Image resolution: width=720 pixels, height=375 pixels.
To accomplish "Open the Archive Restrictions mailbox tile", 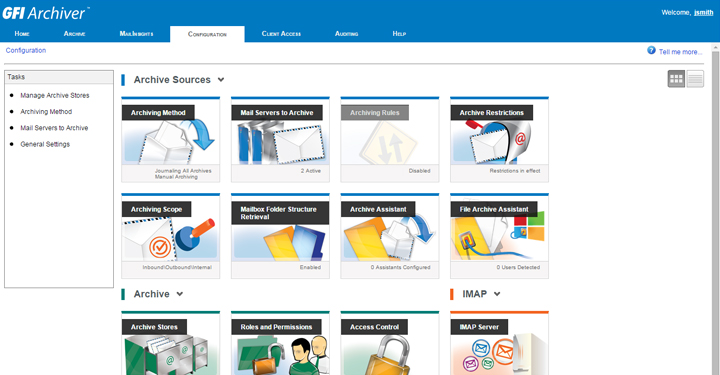I will (500, 140).
